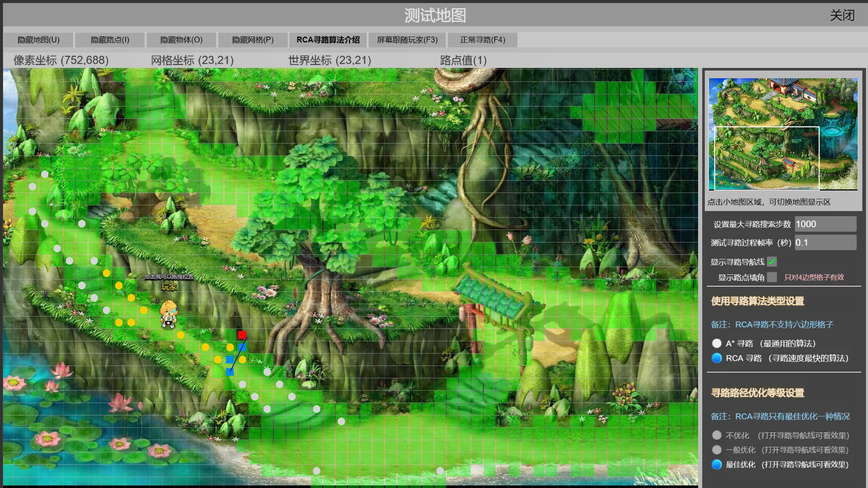The image size is (868, 488).
Task: Select the RCA 寻路 algorithm radio button
Action: [717, 358]
